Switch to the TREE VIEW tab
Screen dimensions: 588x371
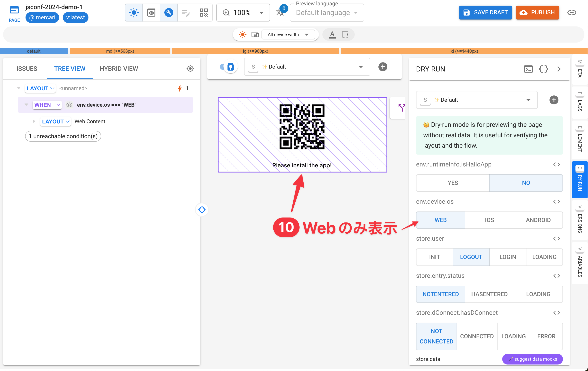coord(70,69)
